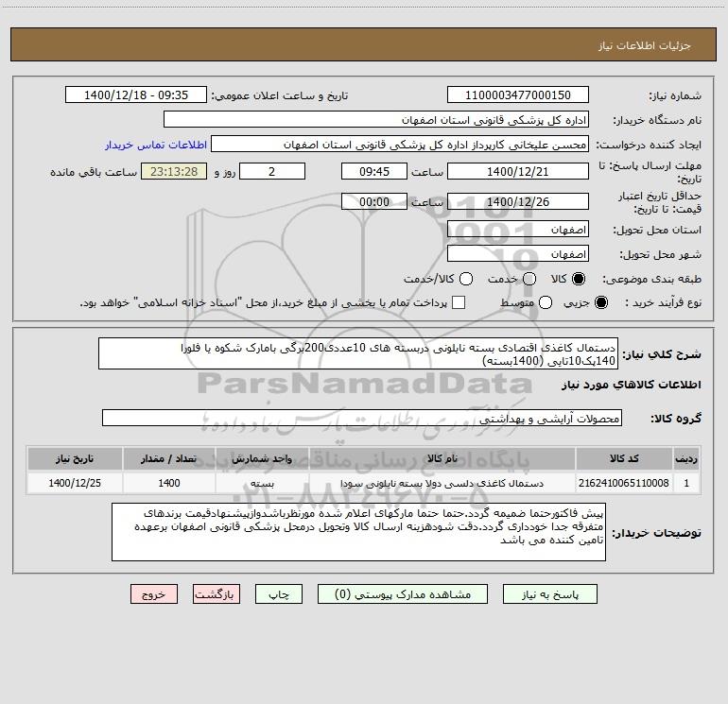Click the شرح کلی نیاز description box

click(x=358, y=353)
